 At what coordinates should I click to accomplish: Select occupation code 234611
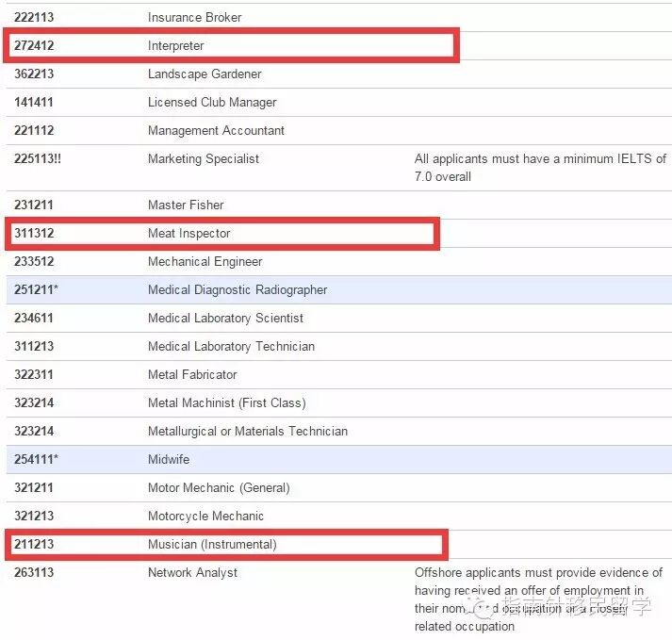tap(33, 318)
